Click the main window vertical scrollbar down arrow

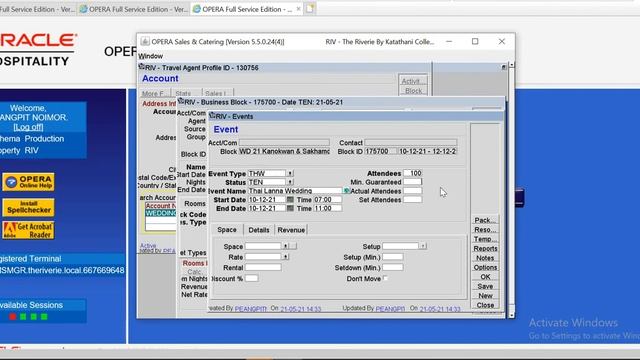pyautogui.click(x=511, y=315)
